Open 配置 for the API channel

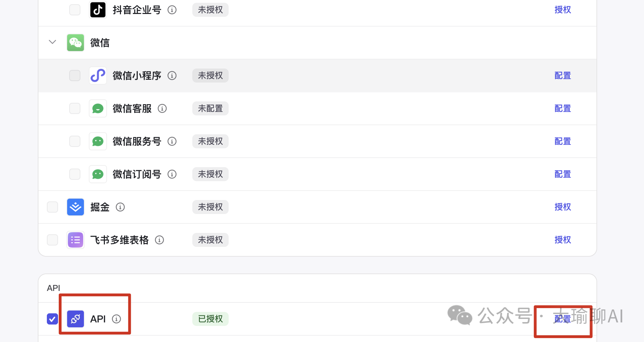pos(562,319)
